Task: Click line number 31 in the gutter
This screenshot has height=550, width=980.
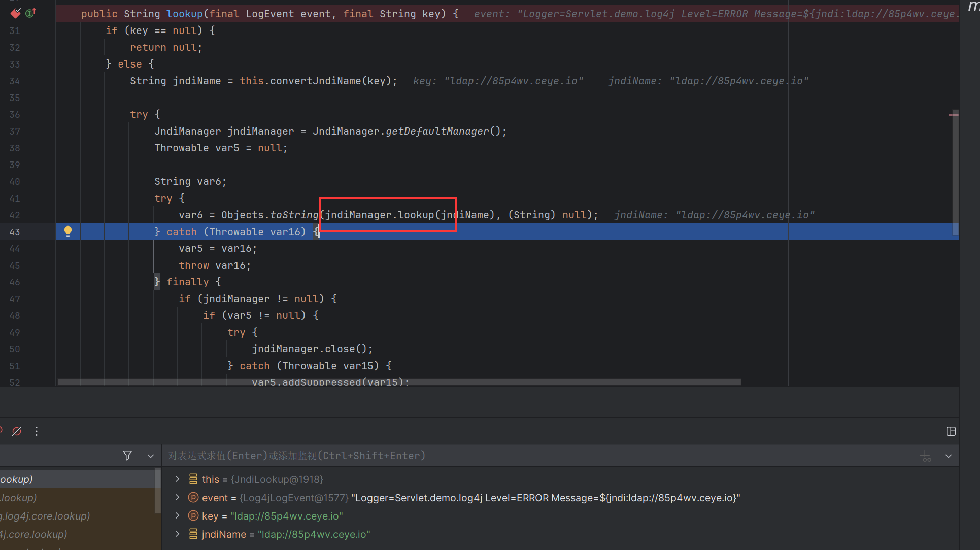Action: tap(15, 30)
